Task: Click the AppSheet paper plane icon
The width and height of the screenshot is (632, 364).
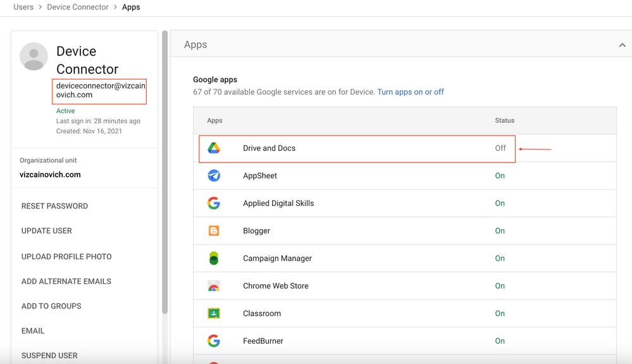Action: click(x=214, y=176)
